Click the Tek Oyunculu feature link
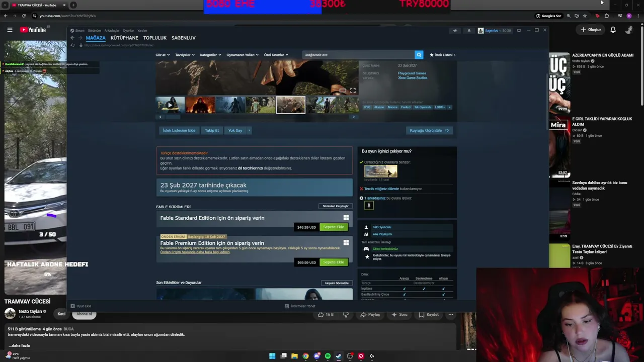 [x=381, y=227]
